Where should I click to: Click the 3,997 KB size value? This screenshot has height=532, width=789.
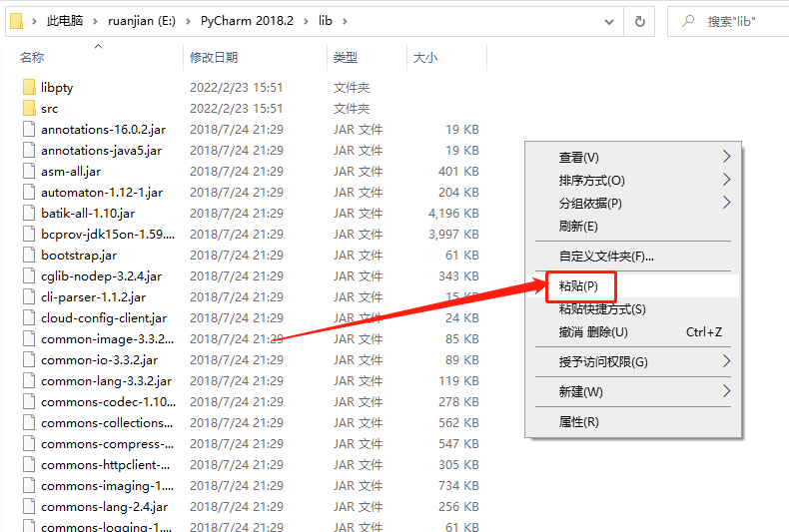(x=453, y=235)
